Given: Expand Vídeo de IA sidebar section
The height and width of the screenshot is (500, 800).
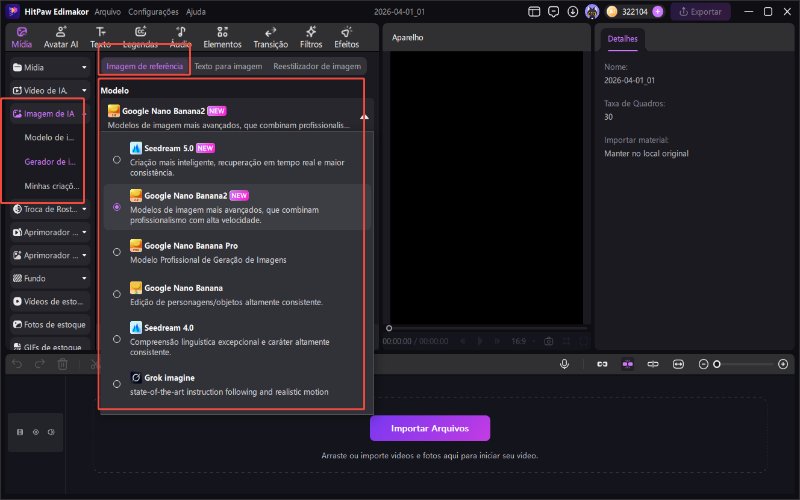Looking at the screenshot, I should [84, 90].
